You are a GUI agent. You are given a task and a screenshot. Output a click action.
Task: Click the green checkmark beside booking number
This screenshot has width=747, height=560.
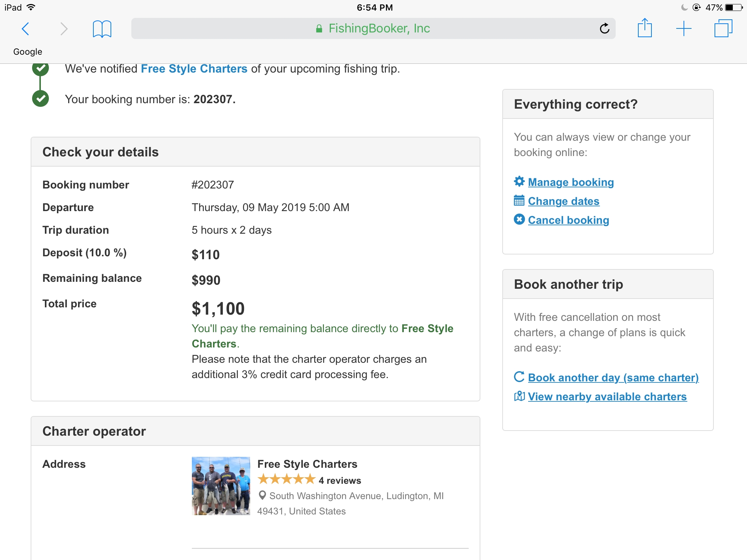[40, 98]
